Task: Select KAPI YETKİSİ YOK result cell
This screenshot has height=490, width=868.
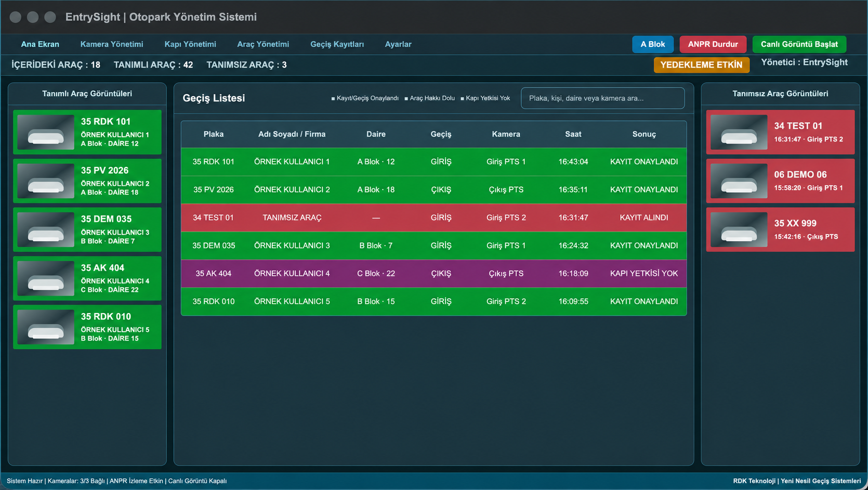Action: click(x=644, y=274)
